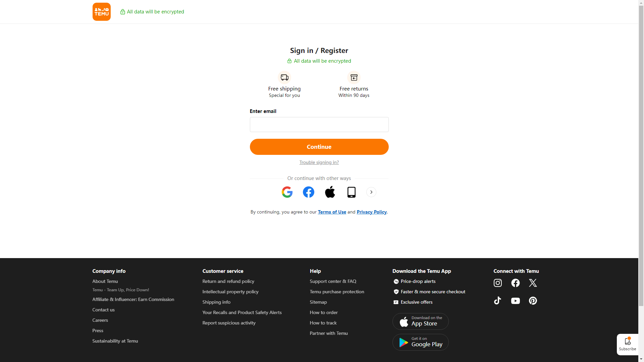Open Temu's Instagram page
The width and height of the screenshot is (644, 362).
coord(497,283)
